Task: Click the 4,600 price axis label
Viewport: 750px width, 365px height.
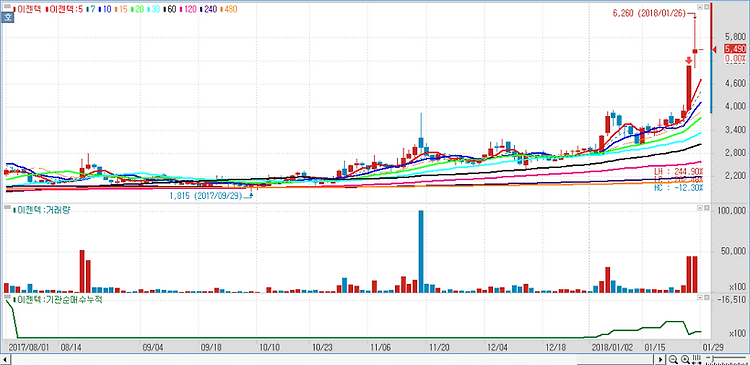Action: pyautogui.click(x=736, y=83)
